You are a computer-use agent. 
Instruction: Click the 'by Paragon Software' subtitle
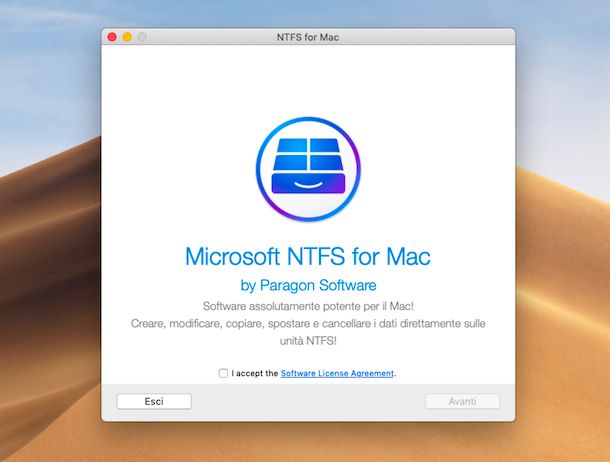tap(308, 285)
